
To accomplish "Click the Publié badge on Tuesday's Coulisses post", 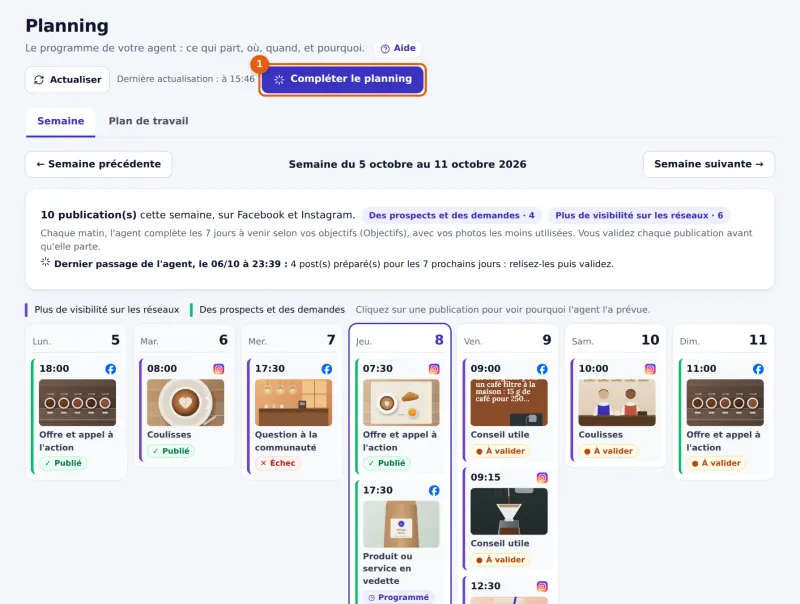I will click(x=171, y=451).
